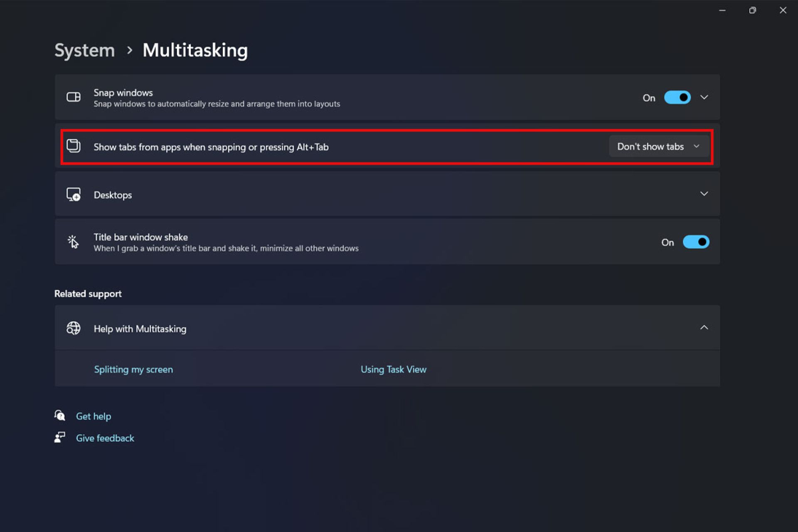Minimize the Settings window
The height and width of the screenshot is (532, 798).
(x=722, y=10)
